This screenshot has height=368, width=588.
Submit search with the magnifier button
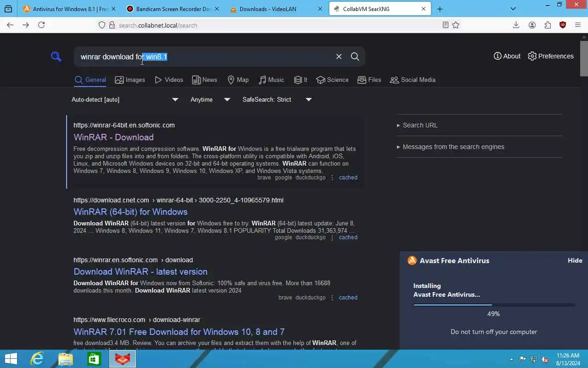click(355, 56)
